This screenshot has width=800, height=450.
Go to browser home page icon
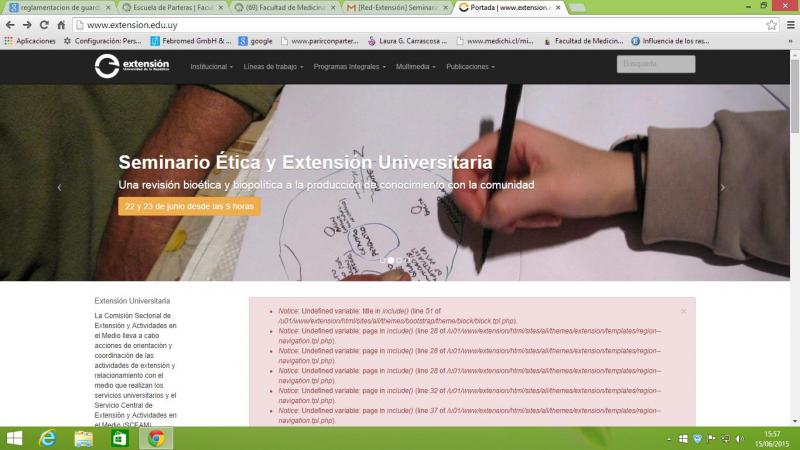(x=62, y=24)
